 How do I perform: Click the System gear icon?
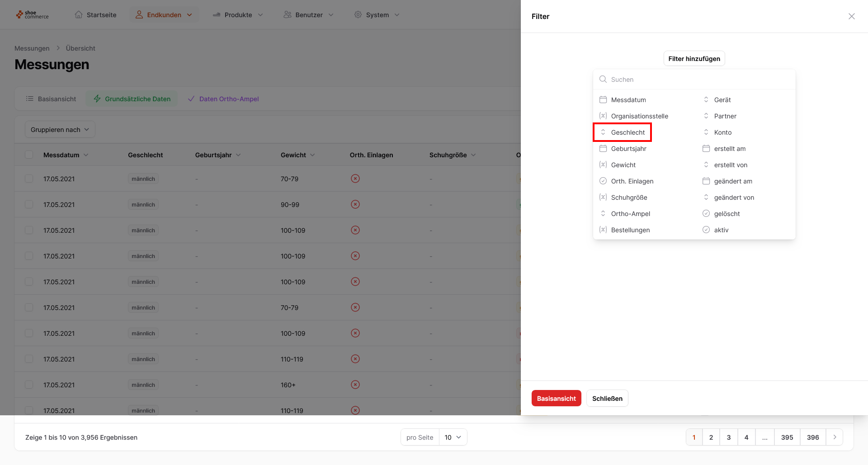(358, 15)
